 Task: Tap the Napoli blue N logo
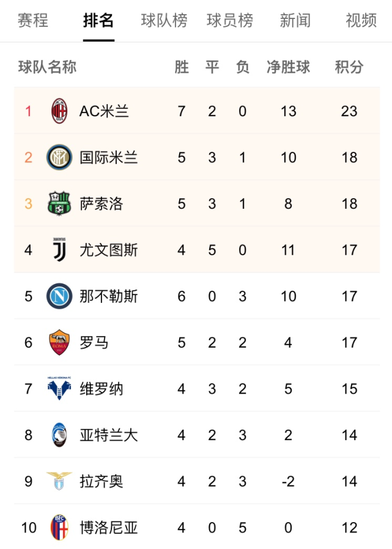click(59, 296)
